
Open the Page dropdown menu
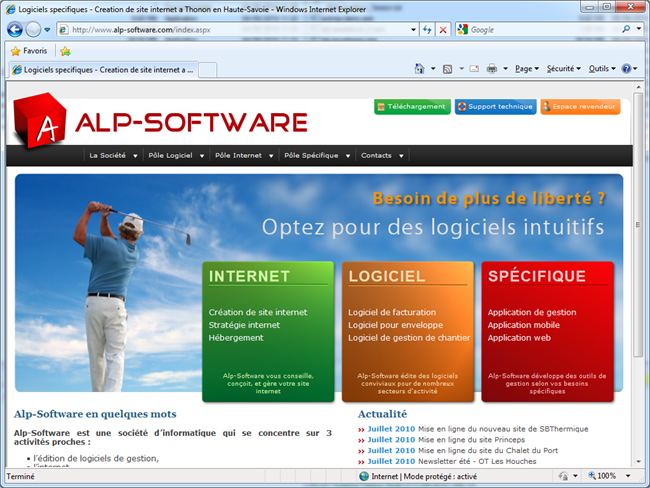click(524, 69)
